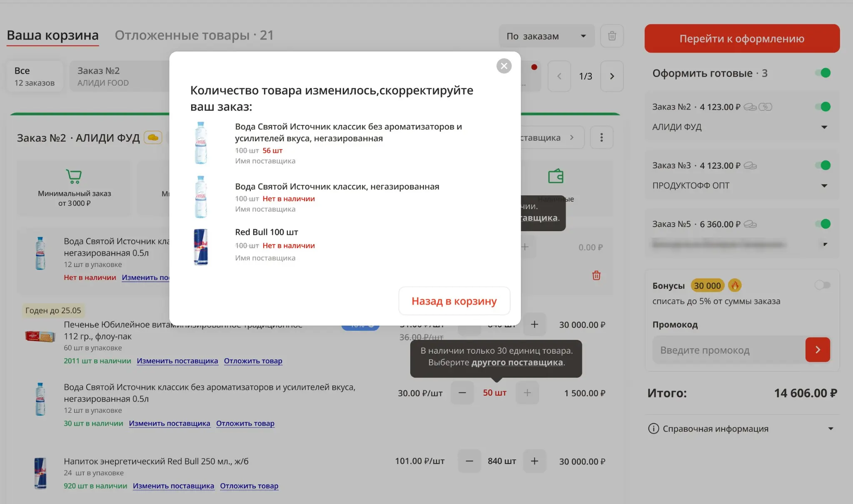Toggle the Заказ №3 switch in sidebar
The image size is (853, 504).
pos(823,165)
